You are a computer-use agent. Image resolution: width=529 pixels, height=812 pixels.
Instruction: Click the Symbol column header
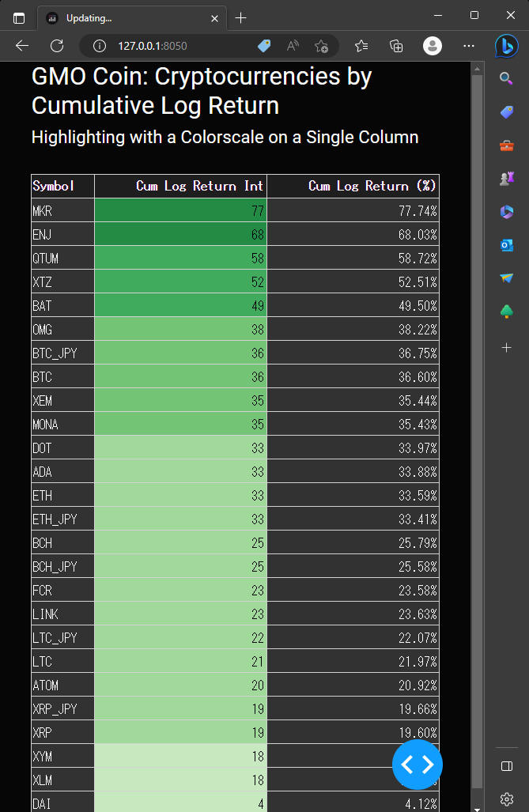tap(62, 186)
